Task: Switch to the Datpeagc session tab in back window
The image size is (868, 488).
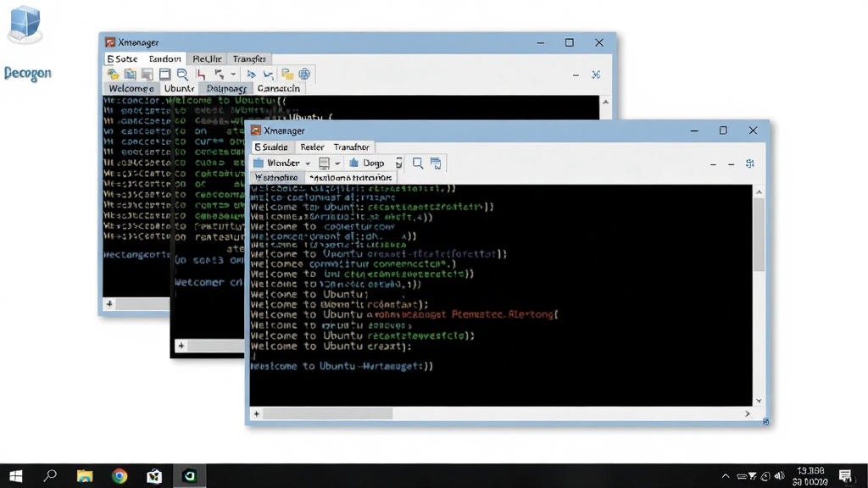Action: pyautogui.click(x=226, y=88)
